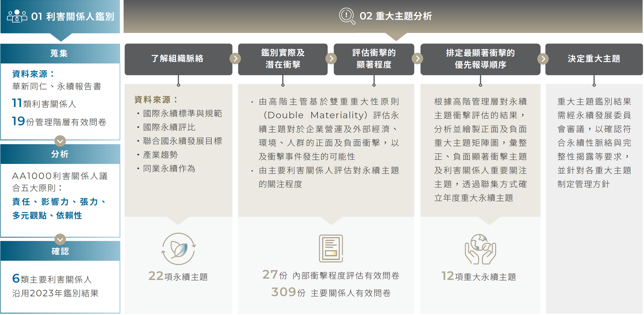
Task: Click the 國際永續評比 bullet
Action: click(166, 127)
